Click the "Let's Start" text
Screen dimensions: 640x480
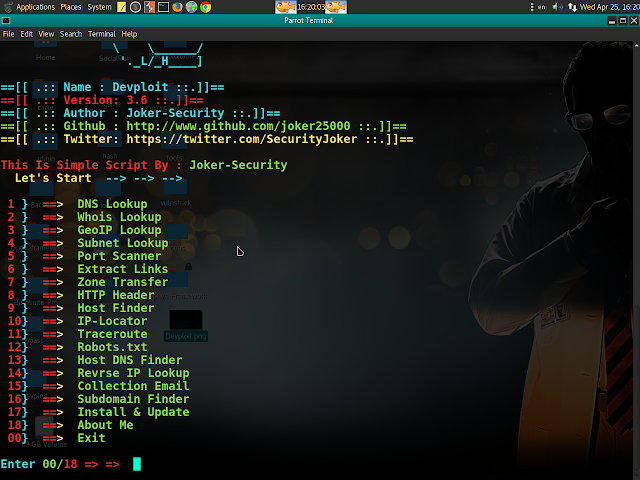(x=53, y=178)
